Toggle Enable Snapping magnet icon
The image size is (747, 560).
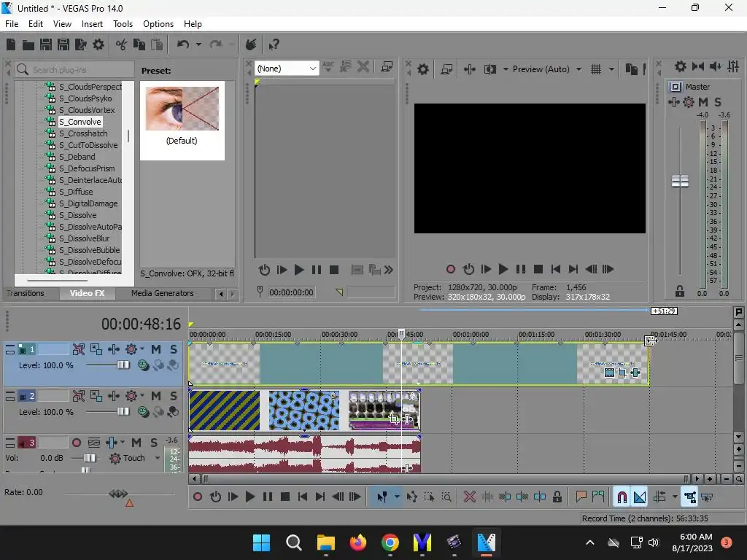click(622, 497)
